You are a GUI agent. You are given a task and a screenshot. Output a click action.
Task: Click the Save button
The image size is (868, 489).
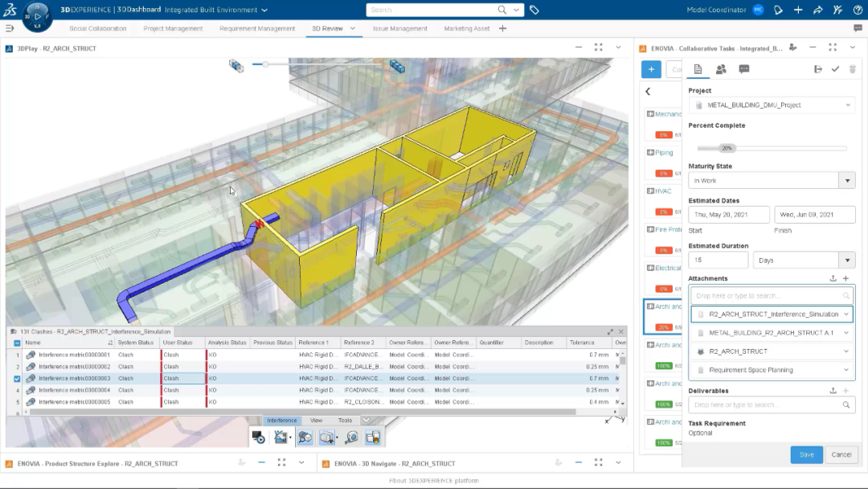[x=806, y=454]
